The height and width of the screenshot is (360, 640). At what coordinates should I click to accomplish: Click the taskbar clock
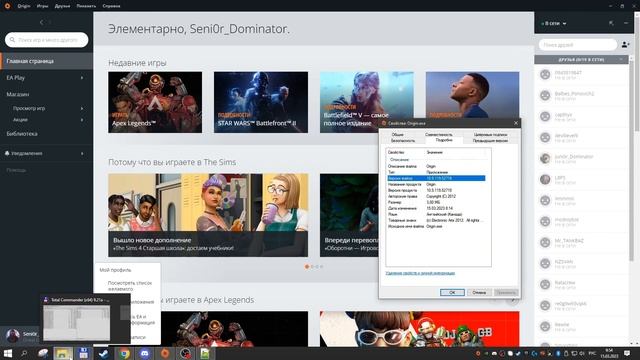[x=609, y=353]
